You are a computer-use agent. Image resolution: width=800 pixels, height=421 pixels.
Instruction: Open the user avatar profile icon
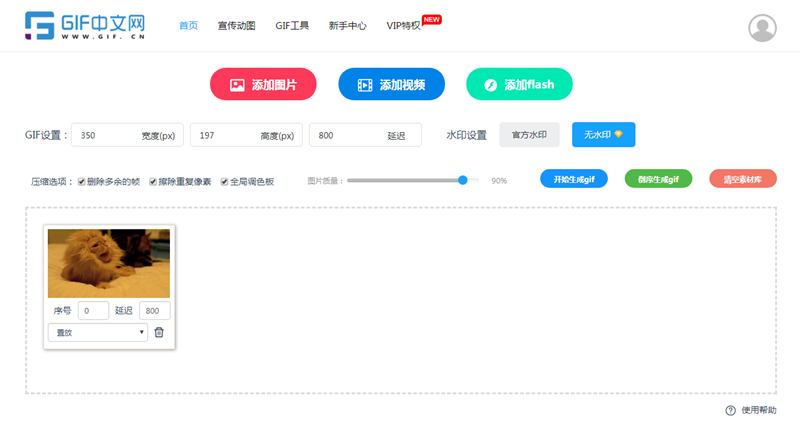click(x=762, y=28)
